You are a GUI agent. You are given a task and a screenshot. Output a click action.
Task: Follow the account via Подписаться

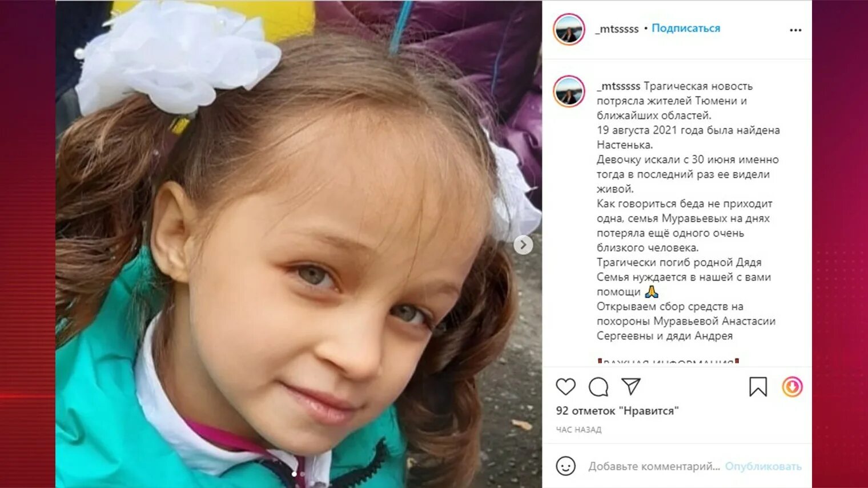coord(686,28)
